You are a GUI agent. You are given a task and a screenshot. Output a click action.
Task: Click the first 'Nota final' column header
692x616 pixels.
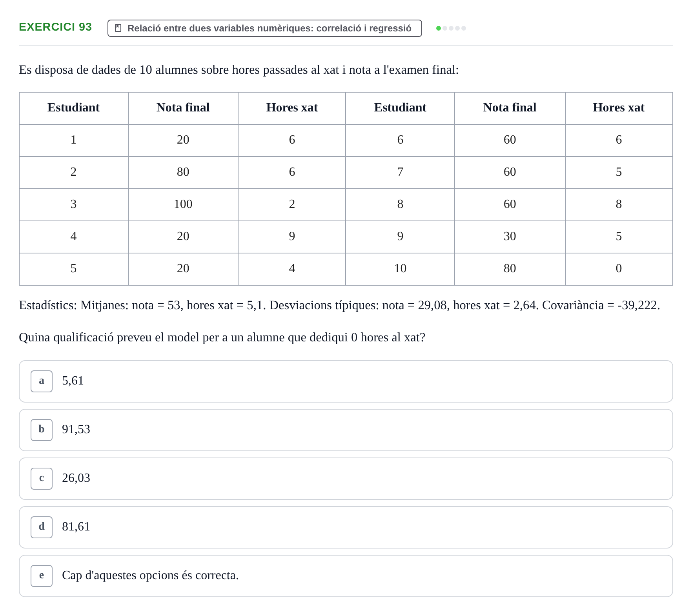coord(183,108)
